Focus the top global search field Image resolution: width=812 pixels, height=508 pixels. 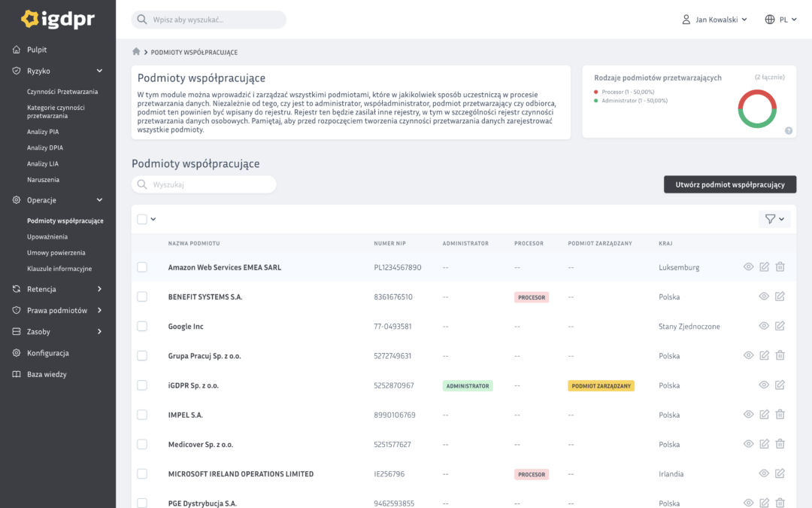pyautogui.click(x=209, y=19)
